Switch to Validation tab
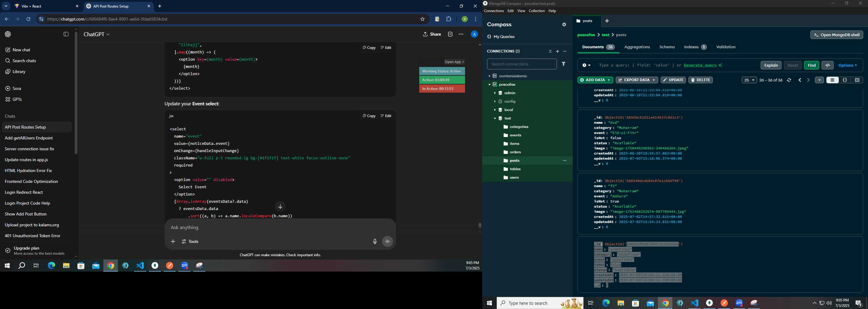This screenshot has width=868, height=309. (x=725, y=47)
